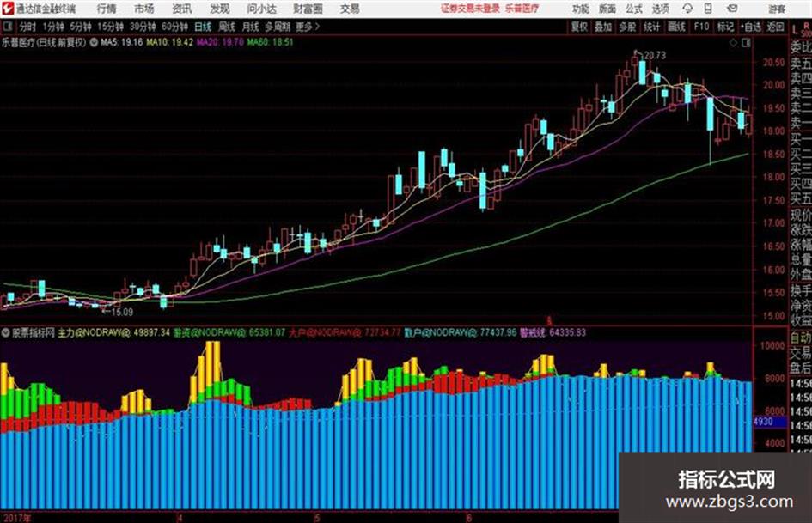Switch to 15分钟 period
The image size is (812, 523).
pos(111,27)
